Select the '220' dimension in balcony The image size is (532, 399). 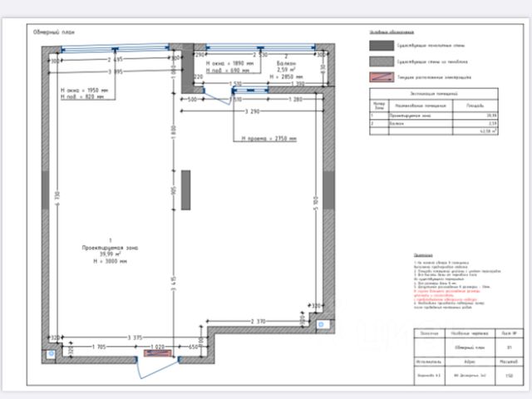pyautogui.click(x=198, y=77)
